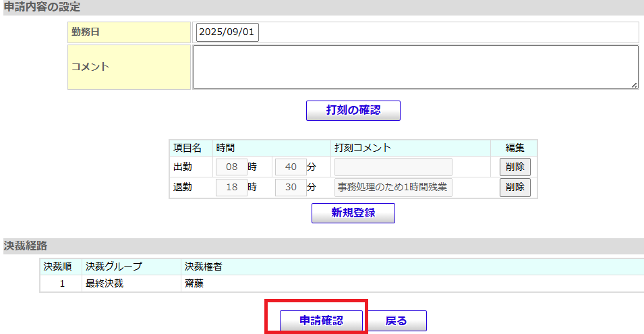Screen dimensions: 644x334
Task: Focus the コメント text area
Action: click(415, 67)
